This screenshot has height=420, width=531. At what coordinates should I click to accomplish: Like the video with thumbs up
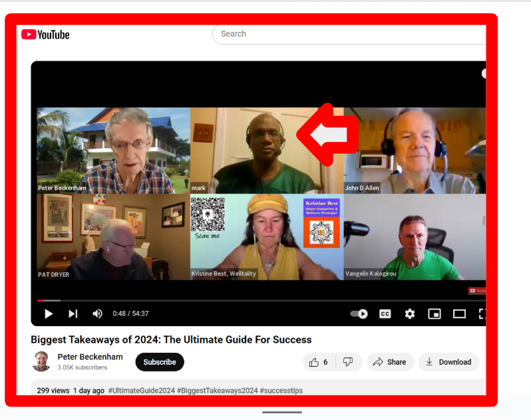tap(319, 362)
